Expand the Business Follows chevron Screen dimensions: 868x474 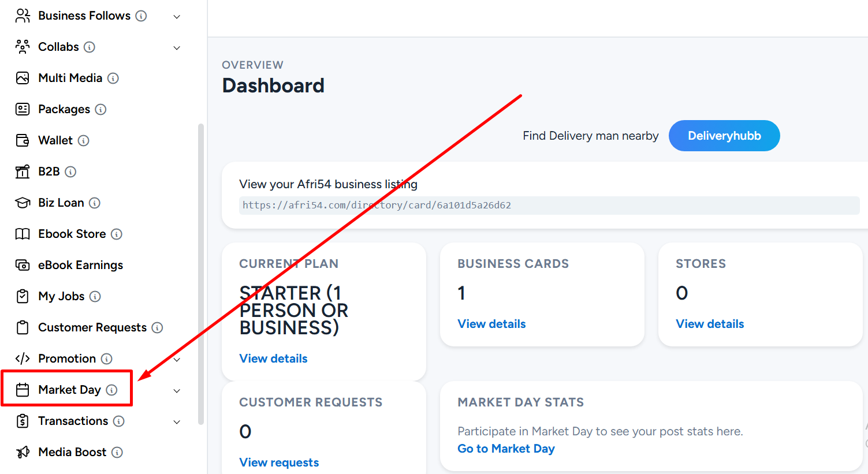coord(177,17)
